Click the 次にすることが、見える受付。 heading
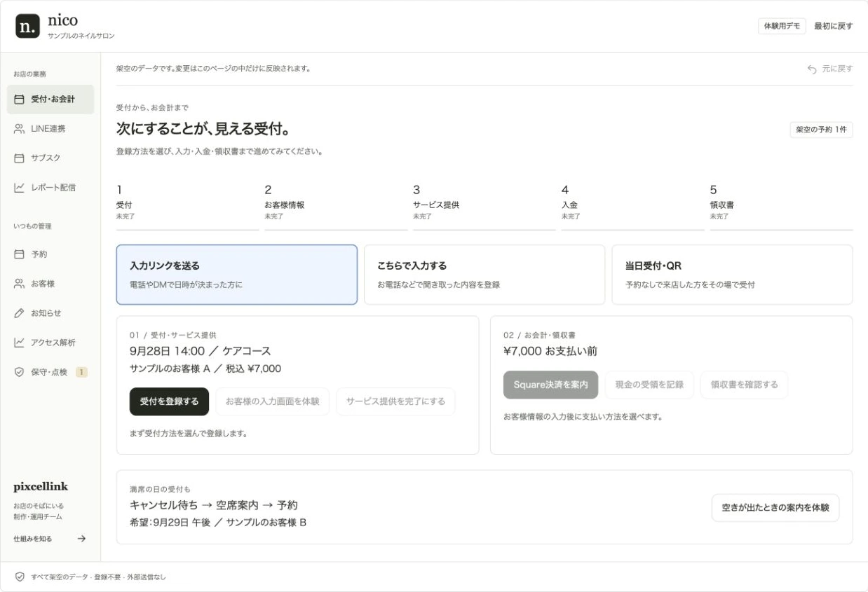The image size is (868, 592). point(203,130)
